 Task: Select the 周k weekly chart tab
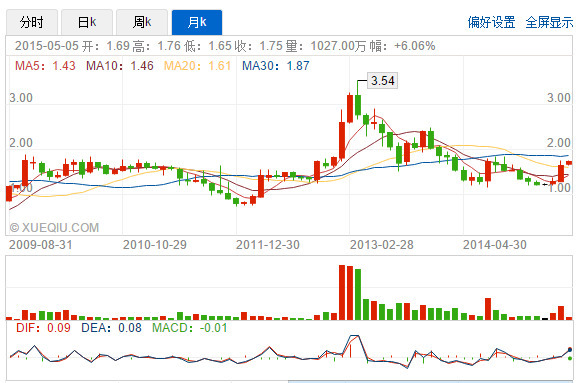click(142, 22)
